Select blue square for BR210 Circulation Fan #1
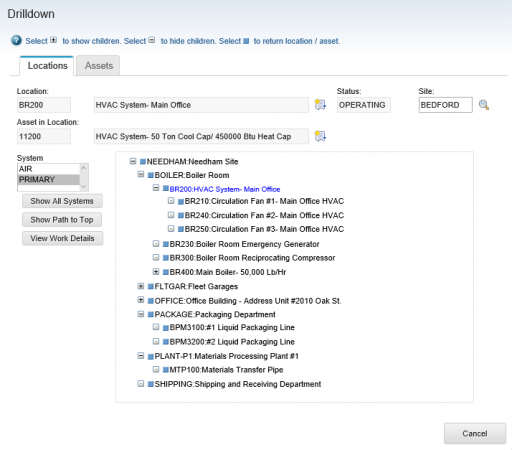The image size is (512, 450). click(x=181, y=201)
